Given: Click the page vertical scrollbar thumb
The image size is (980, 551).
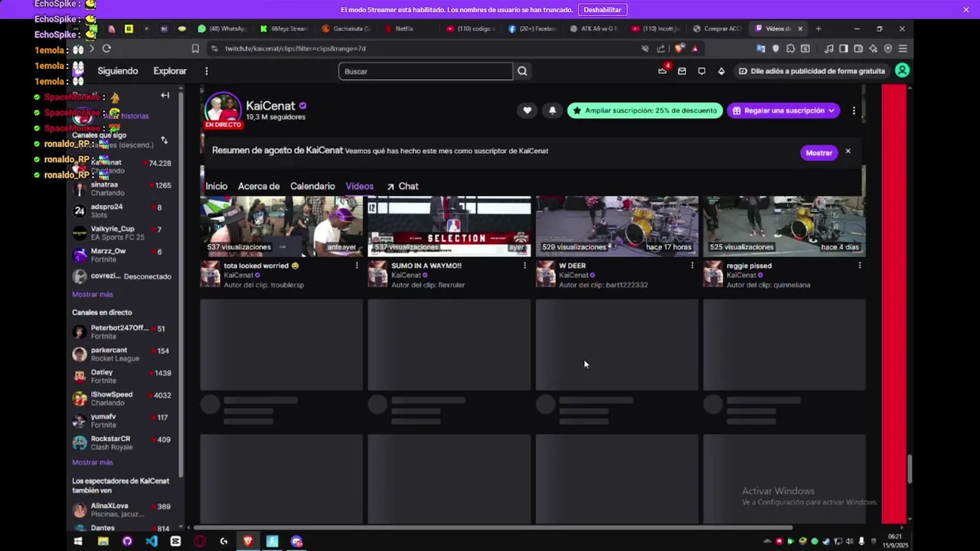Looking at the screenshot, I should (910, 468).
